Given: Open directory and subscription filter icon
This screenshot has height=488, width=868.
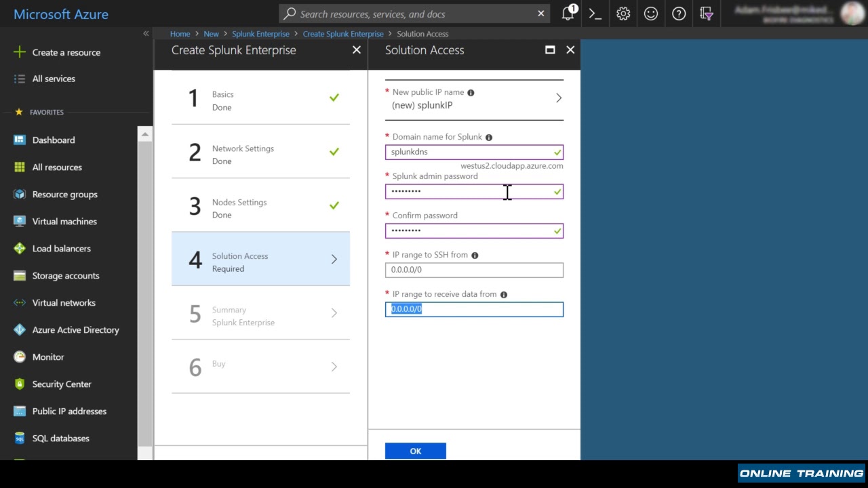Looking at the screenshot, I should (706, 14).
